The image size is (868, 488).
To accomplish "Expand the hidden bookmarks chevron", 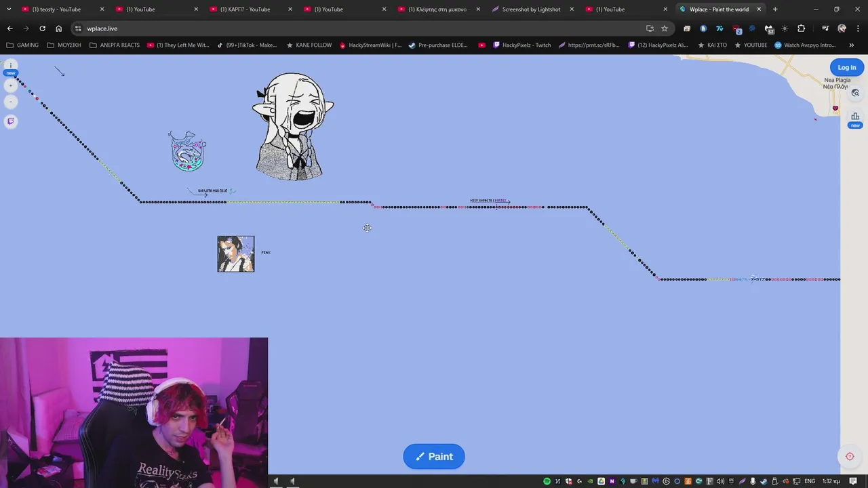I will [852, 45].
